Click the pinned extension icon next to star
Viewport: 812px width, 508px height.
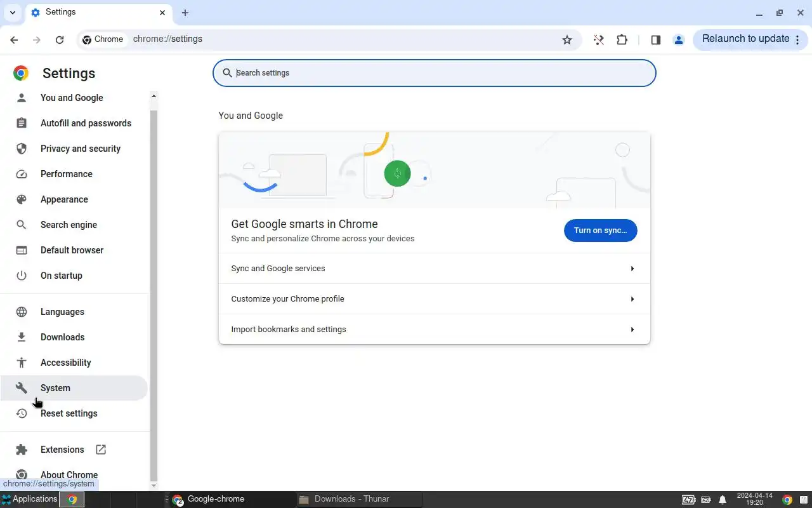598,40
